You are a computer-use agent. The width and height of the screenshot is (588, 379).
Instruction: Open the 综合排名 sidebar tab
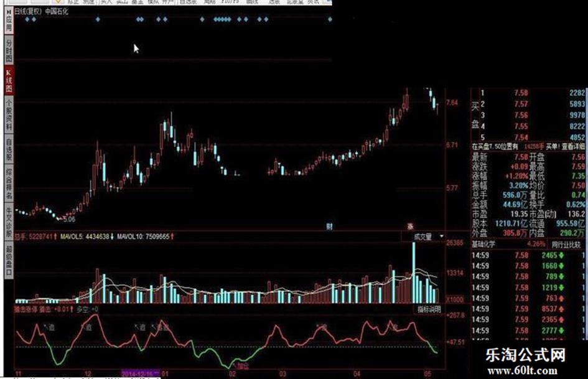pos(9,184)
